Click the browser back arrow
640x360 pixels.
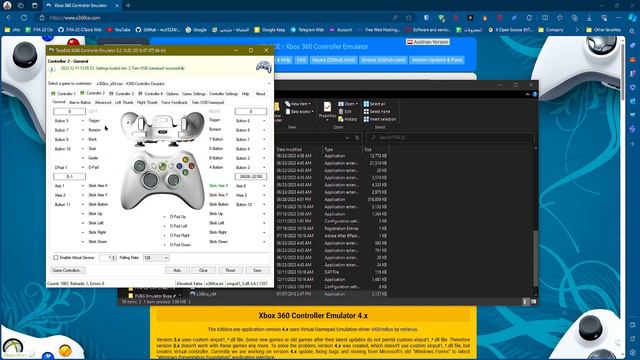pos(9,18)
